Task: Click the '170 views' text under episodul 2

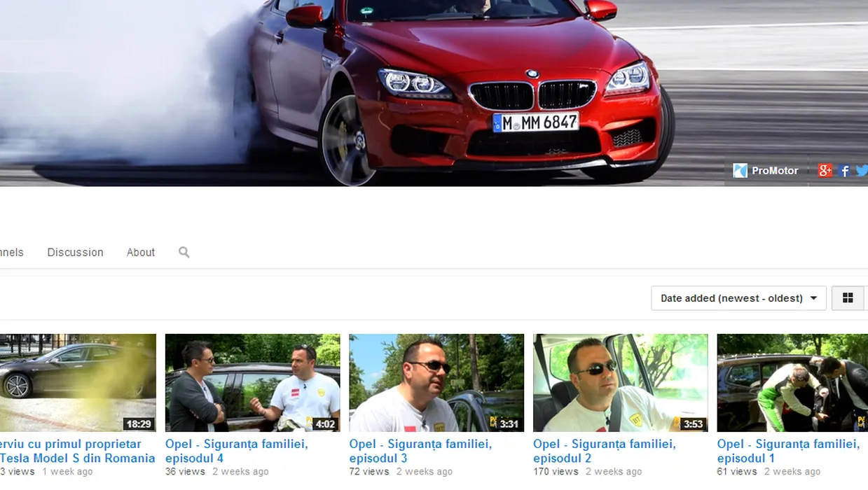Action: 556,472
